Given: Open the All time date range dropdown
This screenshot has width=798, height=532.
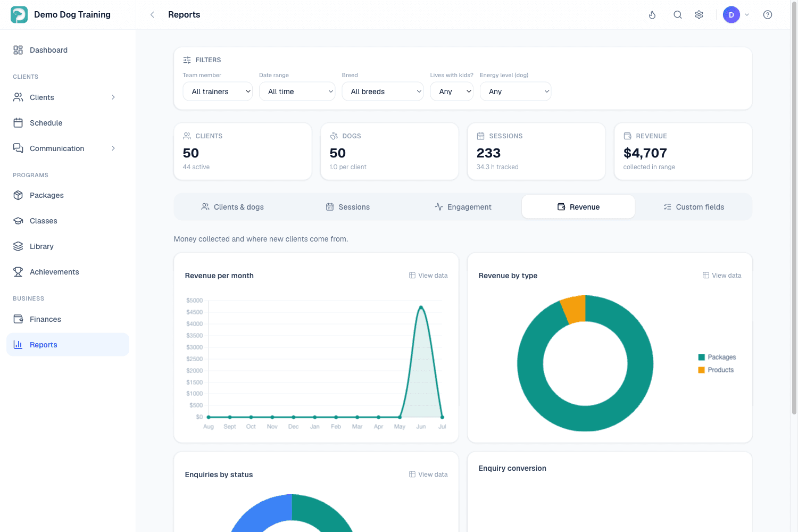Looking at the screenshot, I should coord(297,92).
